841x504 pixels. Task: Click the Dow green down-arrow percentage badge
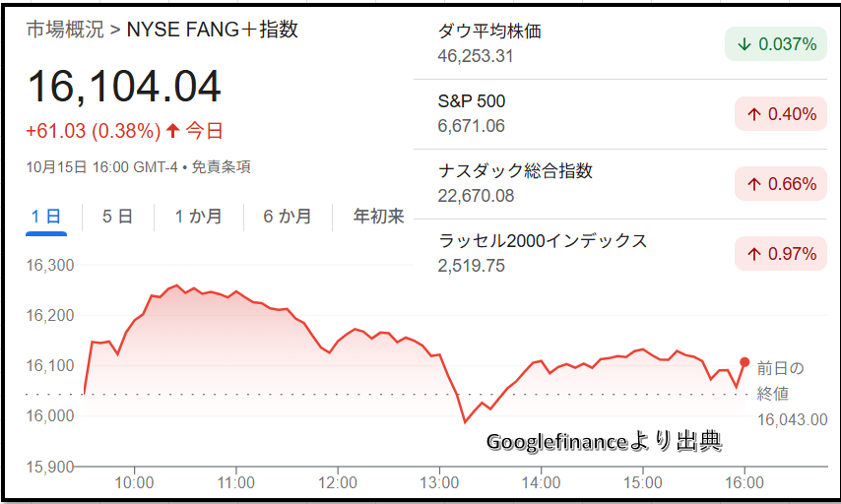coord(776,44)
